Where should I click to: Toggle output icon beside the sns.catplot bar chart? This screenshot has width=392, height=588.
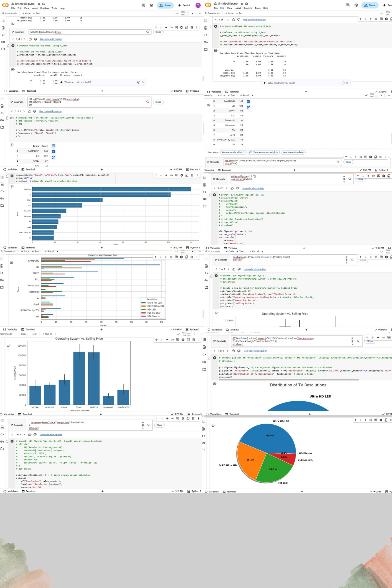(12, 187)
